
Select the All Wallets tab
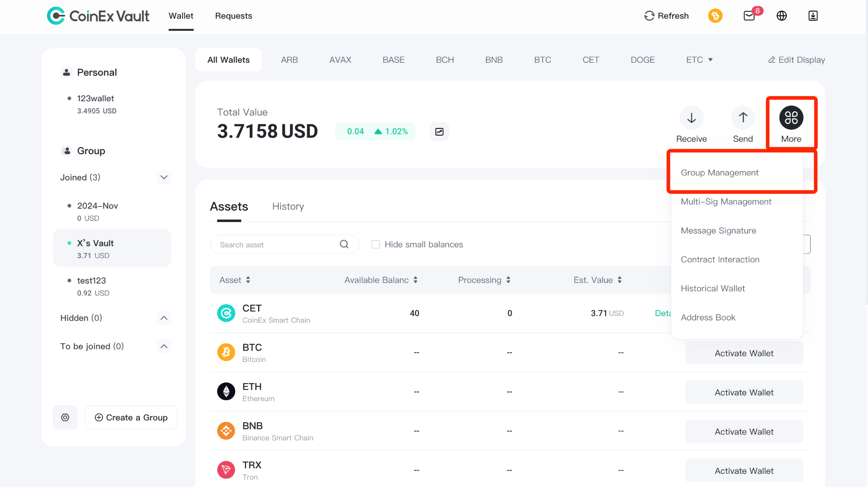[228, 60]
